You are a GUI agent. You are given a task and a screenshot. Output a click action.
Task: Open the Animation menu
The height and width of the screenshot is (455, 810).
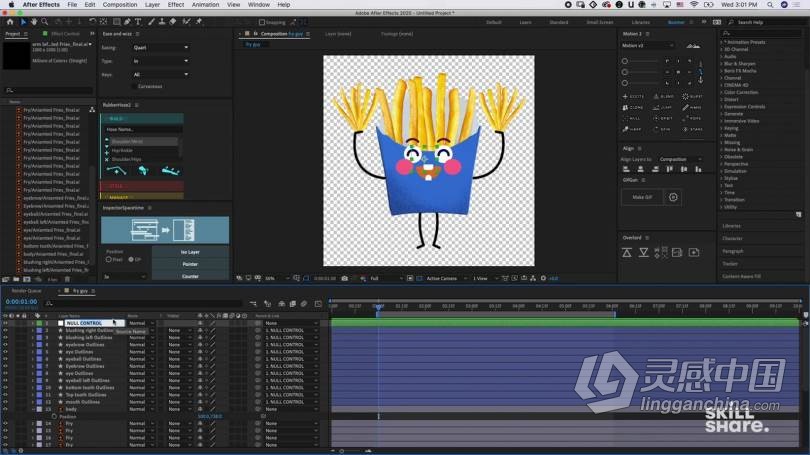click(x=205, y=5)
